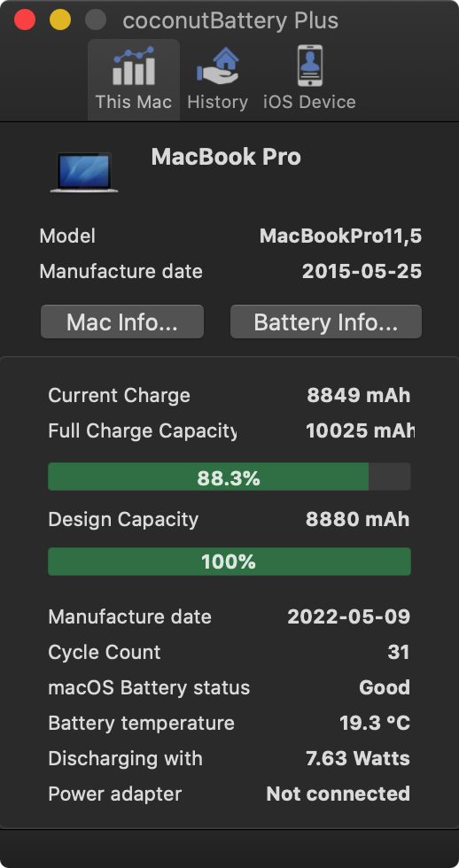
Task: Click the yellow minimize window button
Action: click(60, 19)
